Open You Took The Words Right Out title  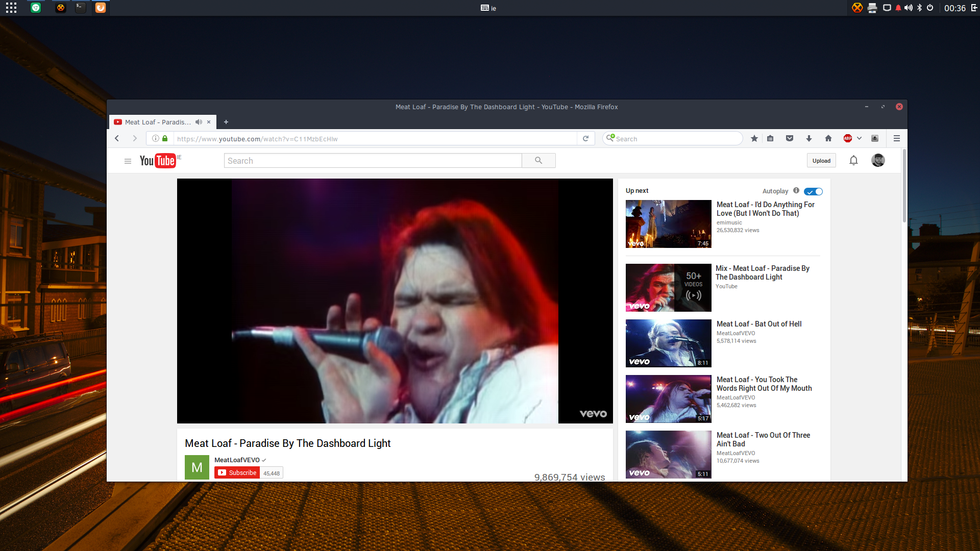click(x=764, y=384)
